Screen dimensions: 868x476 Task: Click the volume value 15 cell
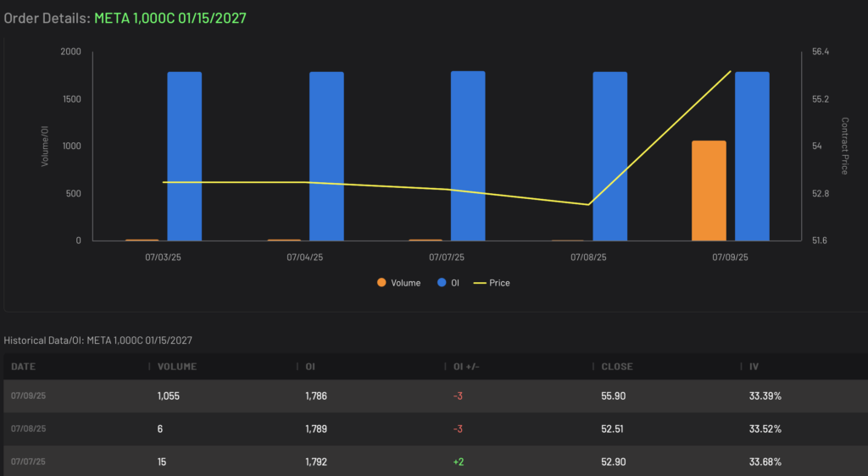click(162, 462)
